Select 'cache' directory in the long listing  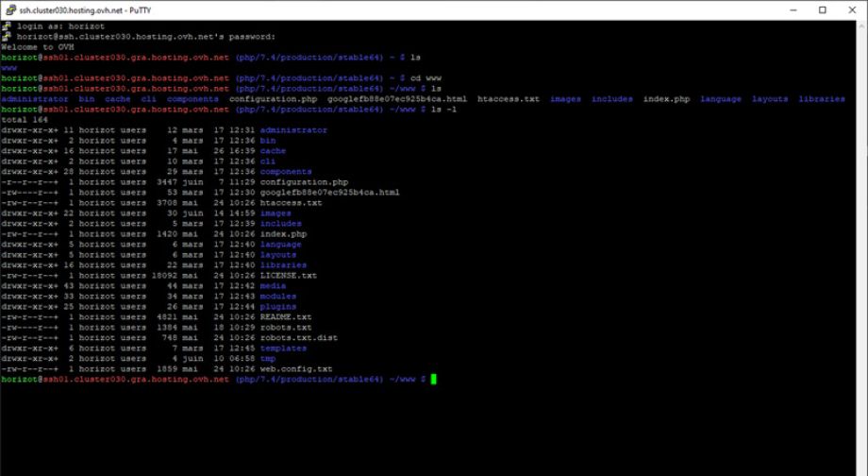[273, 151]
